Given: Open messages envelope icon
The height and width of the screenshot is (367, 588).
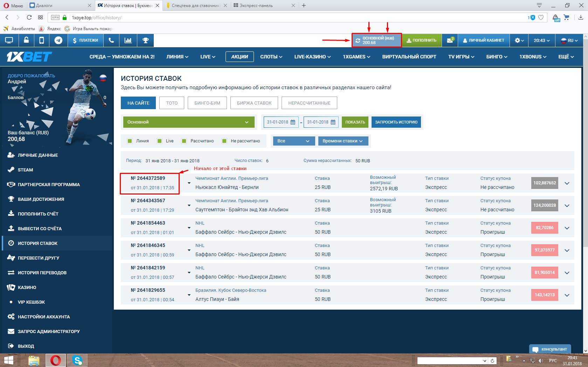Looking at the screenshot, I should pyautogui.click(x=450, y=41).
